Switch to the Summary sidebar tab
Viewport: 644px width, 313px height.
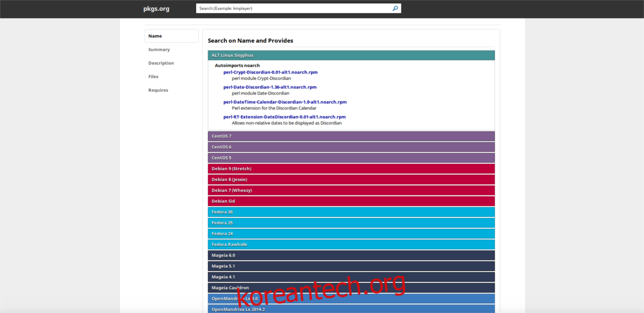tap(159, 49)
